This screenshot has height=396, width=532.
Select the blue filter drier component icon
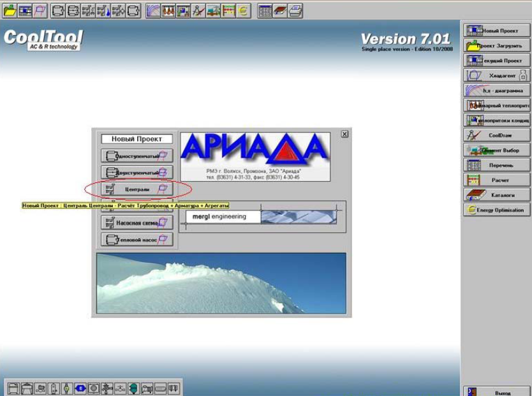click(x=80, y=388)
